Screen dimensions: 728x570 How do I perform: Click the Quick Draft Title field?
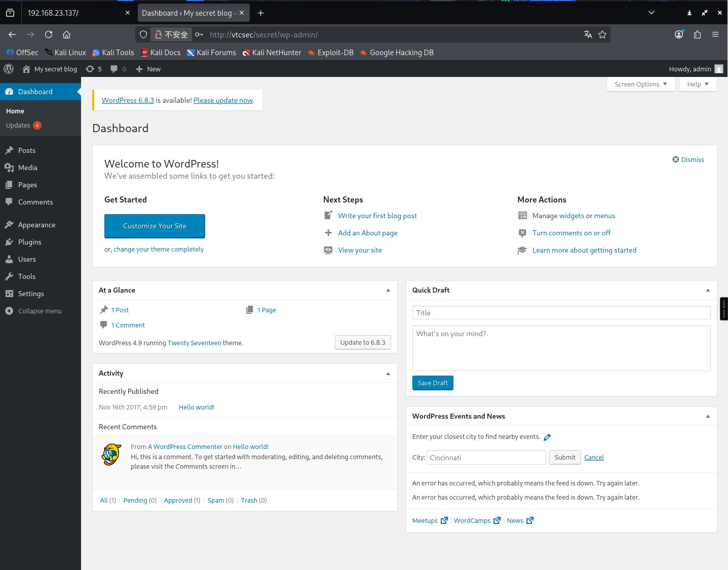(x=561, y=313)
